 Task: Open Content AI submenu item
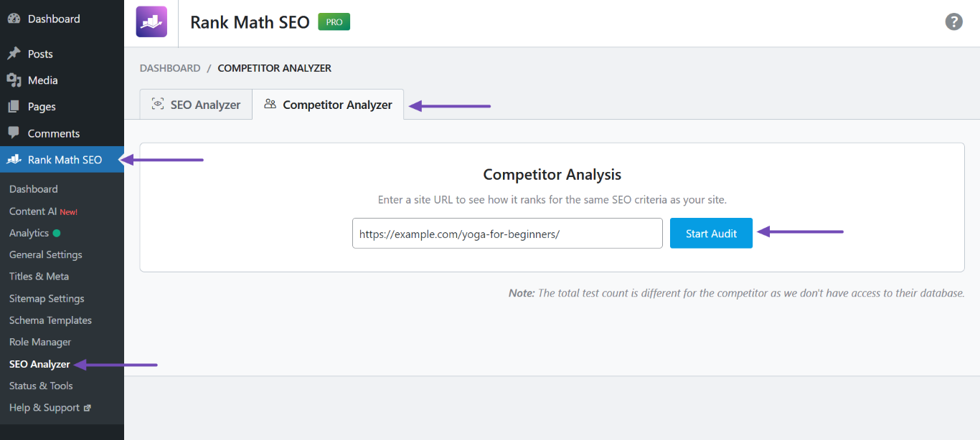click(33, 211)
